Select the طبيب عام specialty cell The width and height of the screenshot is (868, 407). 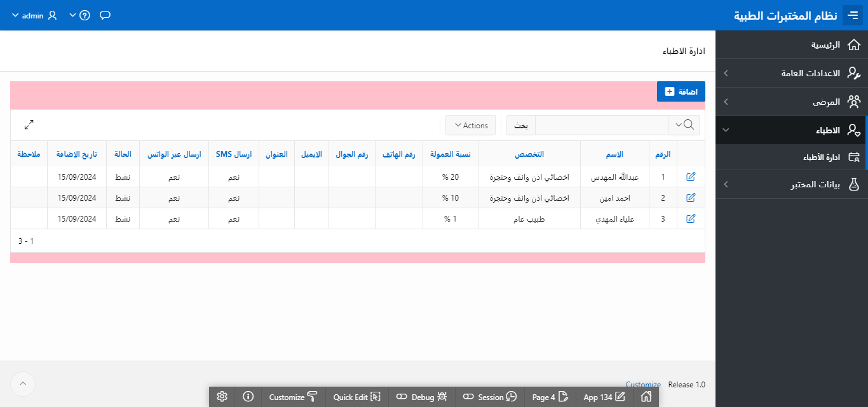tap(529, 218)
